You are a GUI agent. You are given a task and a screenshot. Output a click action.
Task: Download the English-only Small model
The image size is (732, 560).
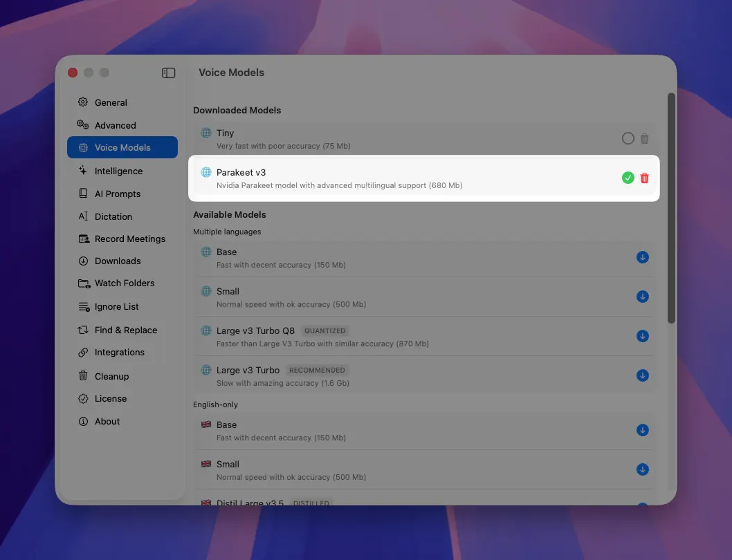(642, 469)
